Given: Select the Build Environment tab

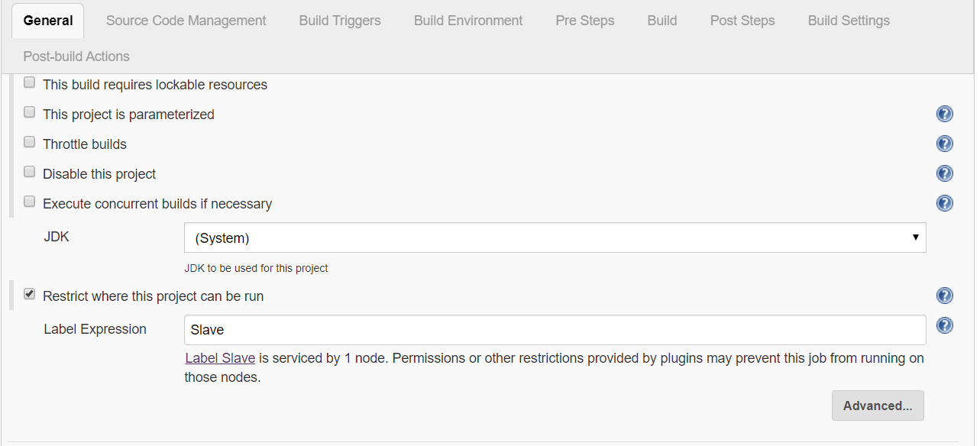Looking at the screenshot, I should click(x=468, y=21).
